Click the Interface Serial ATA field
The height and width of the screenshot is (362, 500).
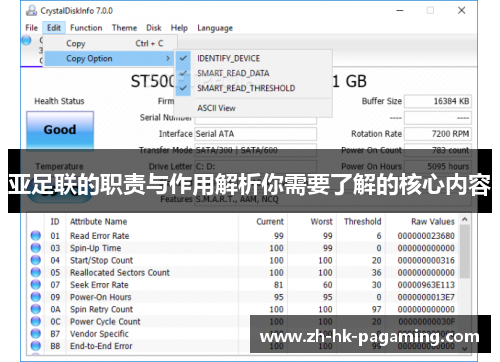click(x=255, y=134)
